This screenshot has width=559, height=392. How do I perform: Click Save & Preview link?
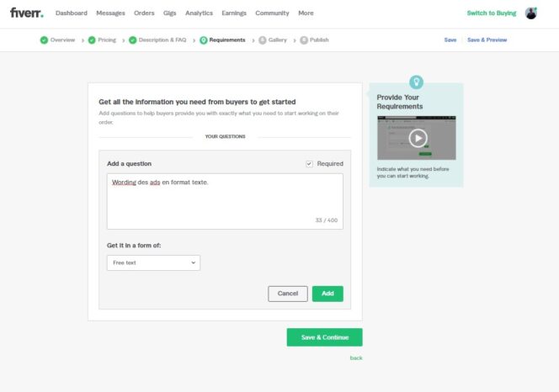[487, 40]
